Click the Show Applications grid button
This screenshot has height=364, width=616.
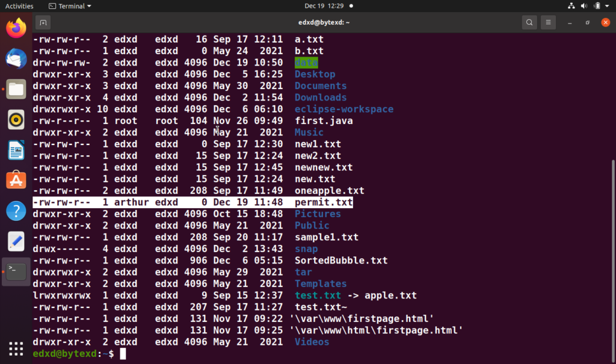tap(16, 348)
